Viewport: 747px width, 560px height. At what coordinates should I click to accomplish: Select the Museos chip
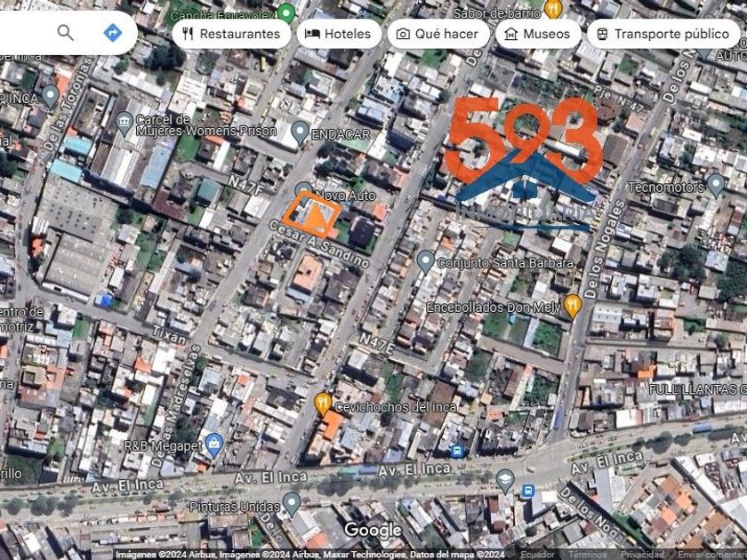538,34
